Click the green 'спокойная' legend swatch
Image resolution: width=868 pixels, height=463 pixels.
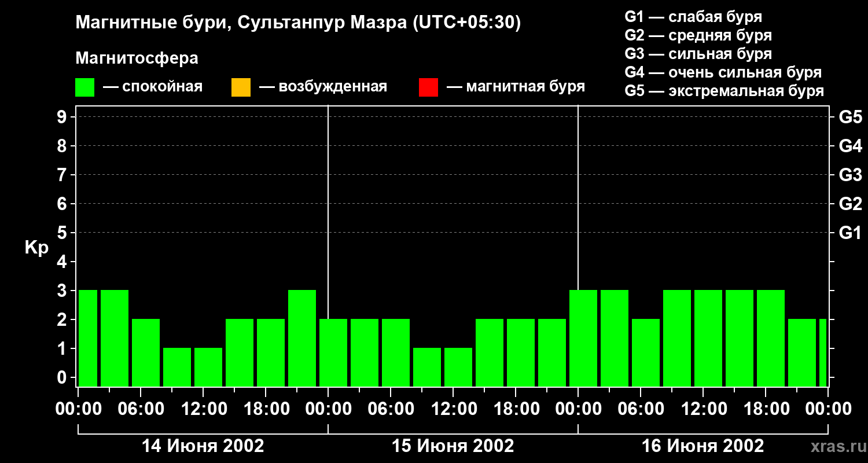[85, 87]
